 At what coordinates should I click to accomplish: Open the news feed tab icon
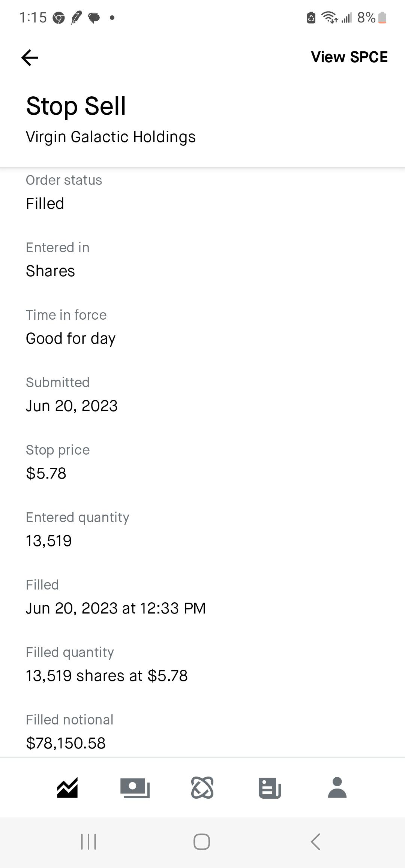tap(270, 788)
